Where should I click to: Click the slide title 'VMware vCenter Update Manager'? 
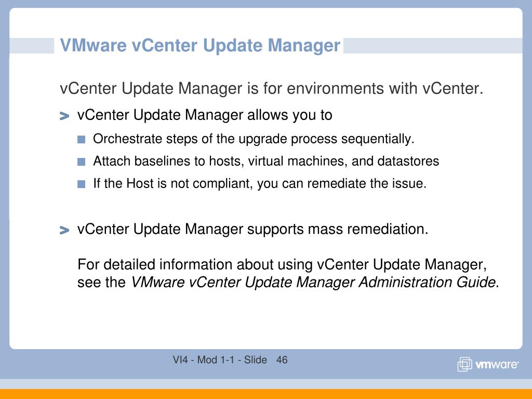pyautogui.click(x=200, y=46)
